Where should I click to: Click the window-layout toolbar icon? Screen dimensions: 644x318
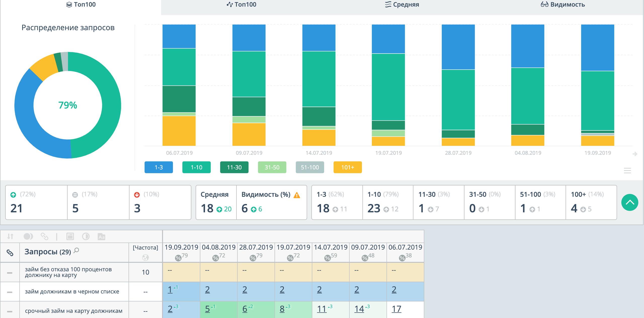point(70,236)
